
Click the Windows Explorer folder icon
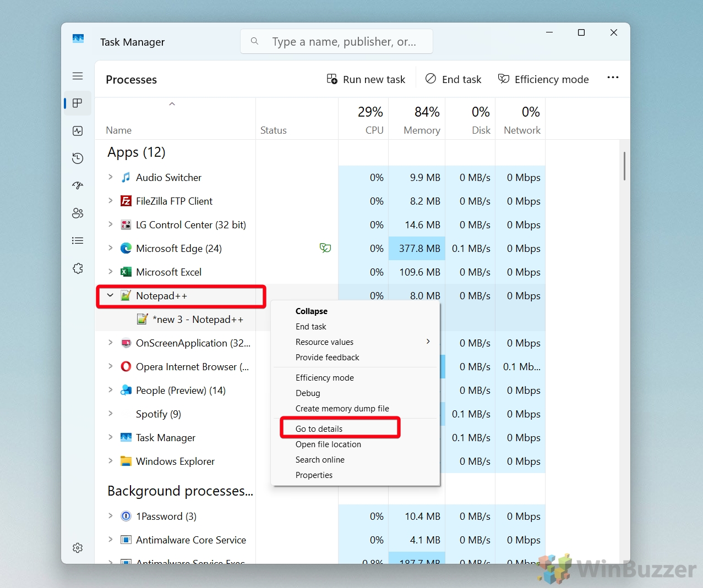126,461
